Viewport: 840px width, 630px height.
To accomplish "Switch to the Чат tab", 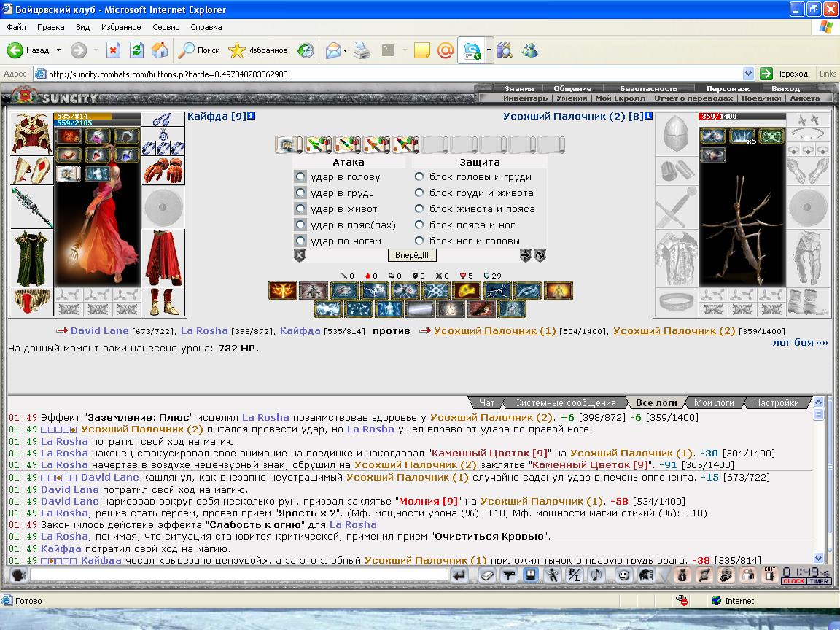I will [x=486, y=402].
